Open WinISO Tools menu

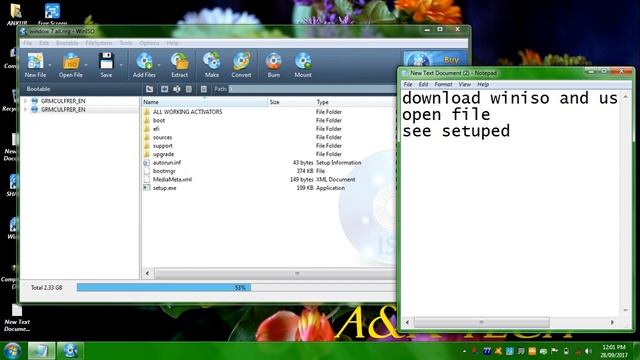(x=126, y=43)
